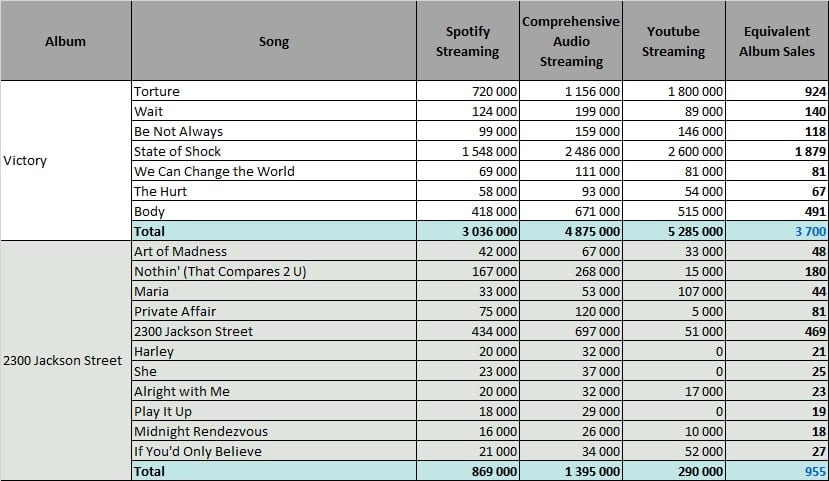Click the Be Not Always song cell

click(274, 131)
